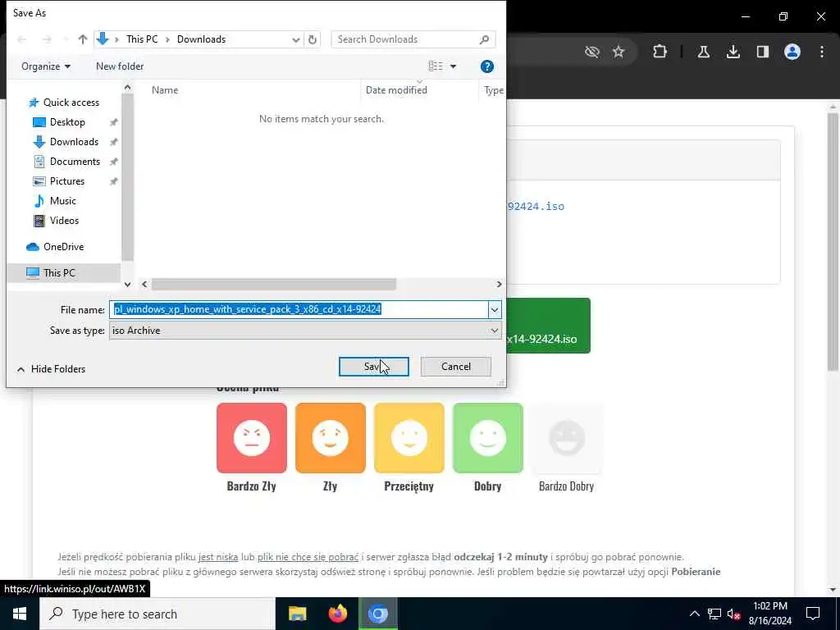Open Chrome Labs flask icon
The height and width of the screenshot is (630, 840).
pos(703,52)
